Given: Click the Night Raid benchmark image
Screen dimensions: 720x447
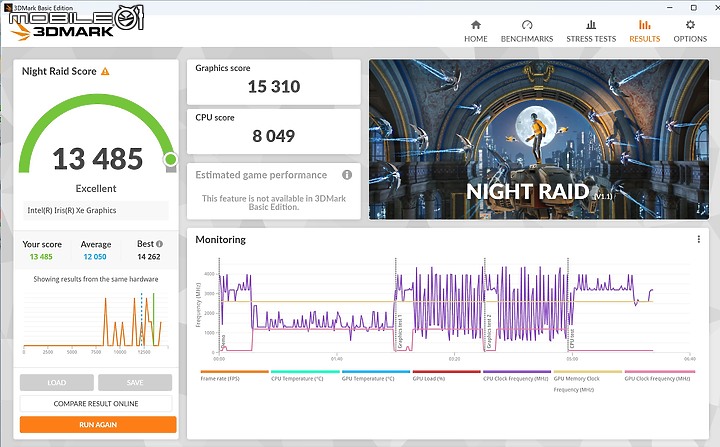Looking at the screenshot, I should pyautogui.click(x=539, y=139).
